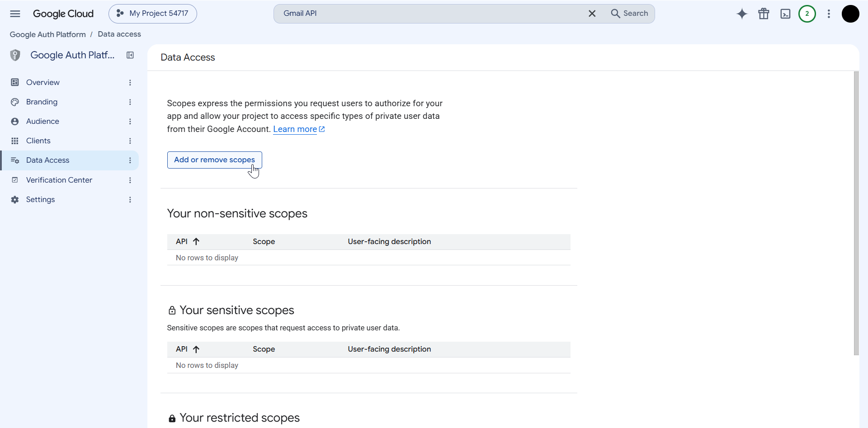Click the Data Access list-settings icon
This screenshot has width=868, height=428.
pos(15,160)
